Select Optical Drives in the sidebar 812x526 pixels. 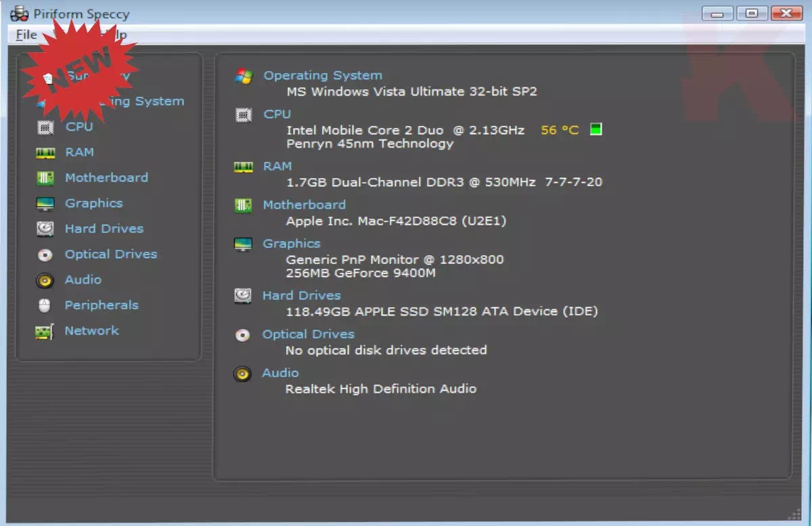[x=111, y=254]
